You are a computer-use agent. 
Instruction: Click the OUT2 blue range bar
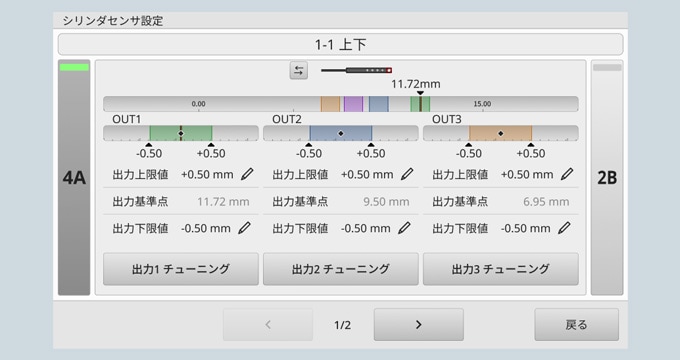point(341,133)
